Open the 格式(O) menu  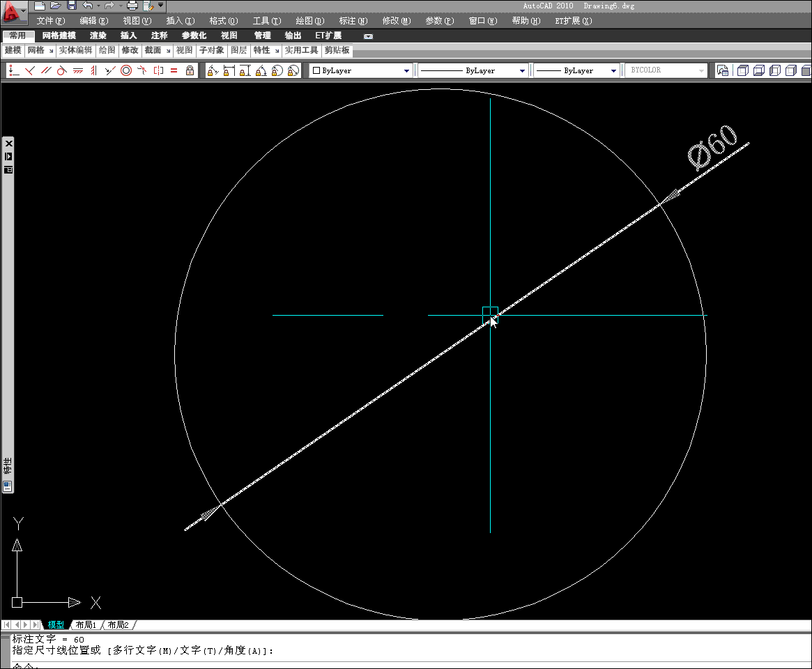point(224,21)
